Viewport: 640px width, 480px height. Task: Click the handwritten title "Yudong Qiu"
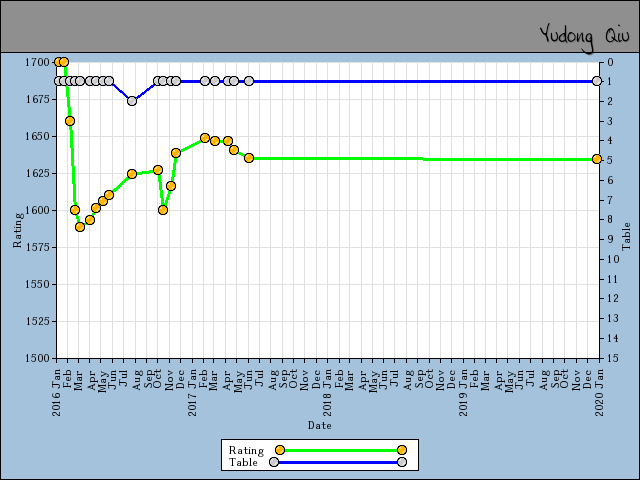584,37
